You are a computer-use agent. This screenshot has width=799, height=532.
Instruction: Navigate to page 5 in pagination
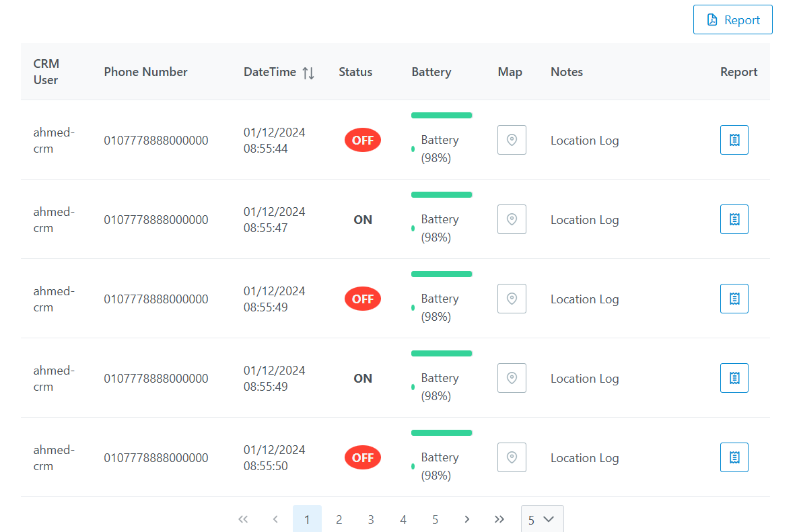(x=435, y=519)
